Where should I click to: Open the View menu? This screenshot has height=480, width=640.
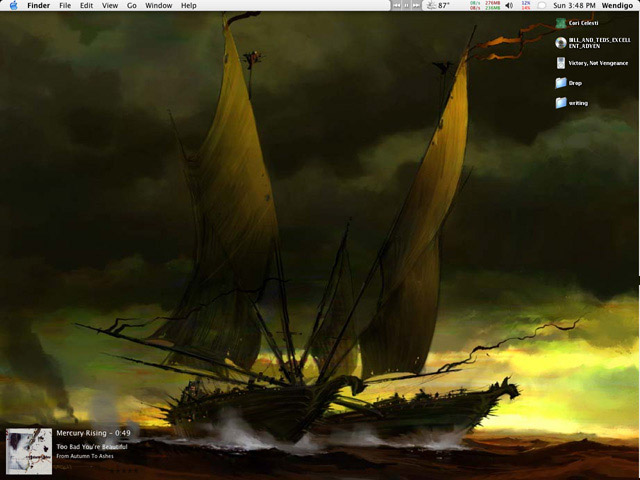pyautogui.click(x=110, y=5)
